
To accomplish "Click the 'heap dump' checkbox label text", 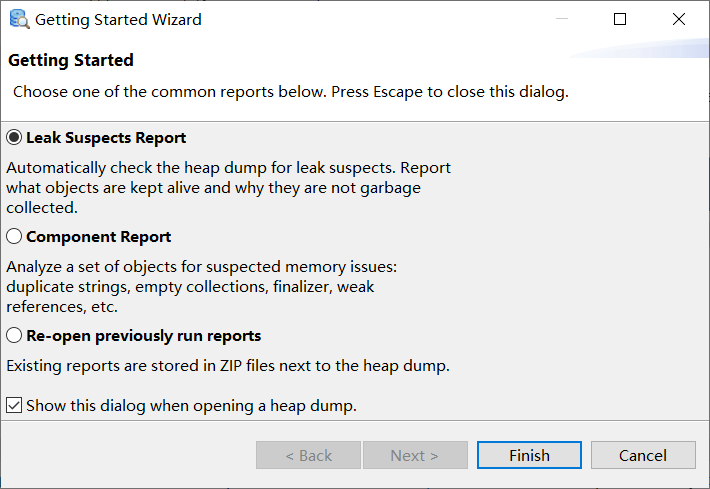I will (191, 405).
